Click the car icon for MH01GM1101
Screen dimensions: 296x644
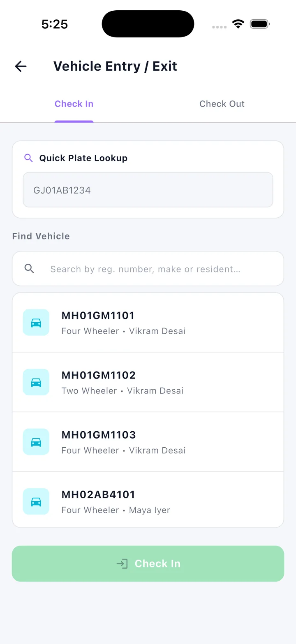[x=36, y=323]
